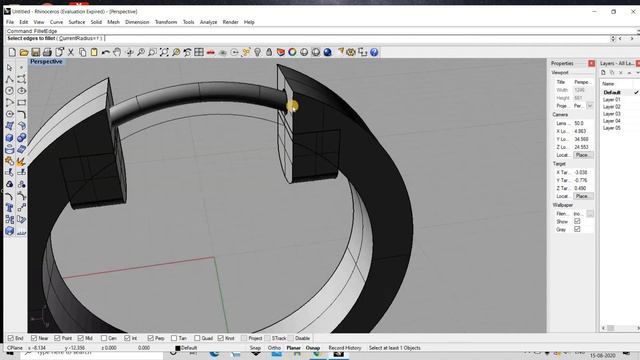
Task: Click the Open folder icon
Action: [24, 52]
